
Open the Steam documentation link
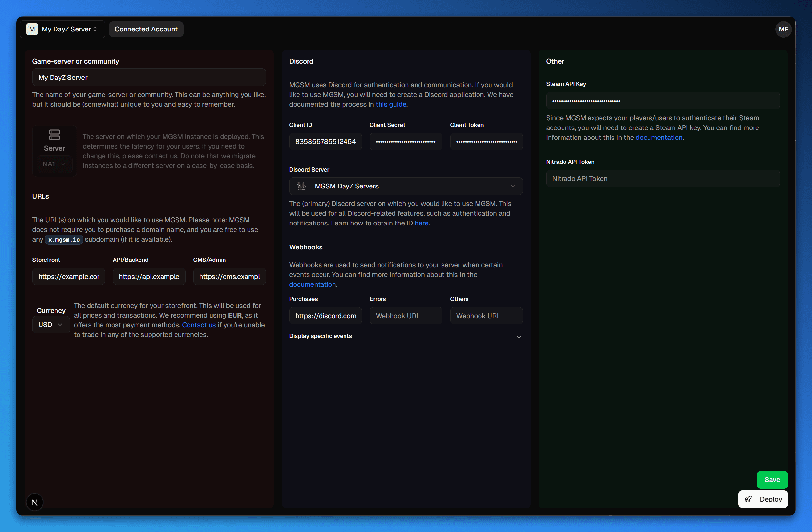pos(659,138)
